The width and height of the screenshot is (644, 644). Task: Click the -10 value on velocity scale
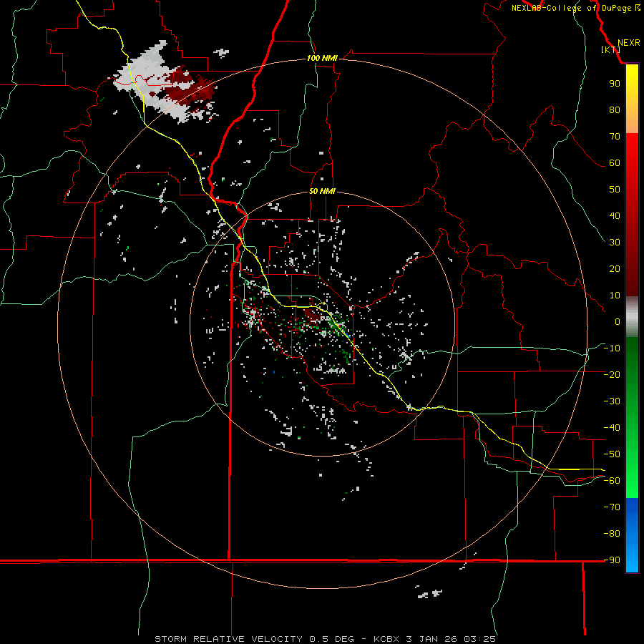point(612,348)
